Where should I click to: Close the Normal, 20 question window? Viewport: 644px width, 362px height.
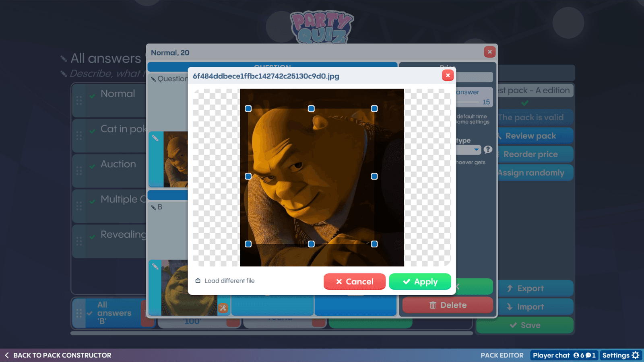489,52
